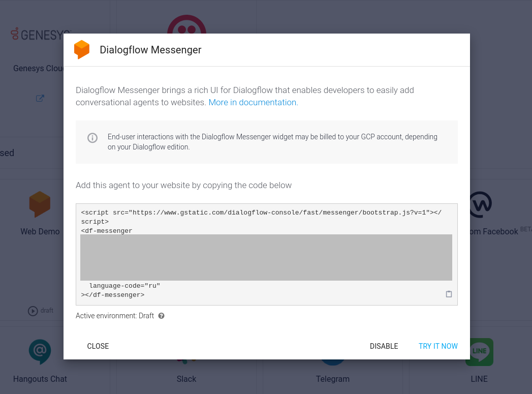Click inside the embed code text box
Viewport: 532px width, 394px height.
pos(267,255)
